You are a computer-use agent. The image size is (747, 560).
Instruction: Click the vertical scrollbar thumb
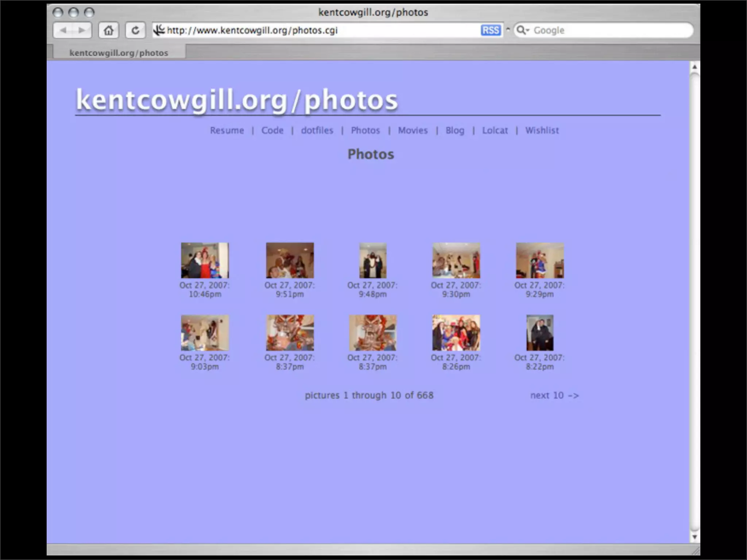pos(694,302)
